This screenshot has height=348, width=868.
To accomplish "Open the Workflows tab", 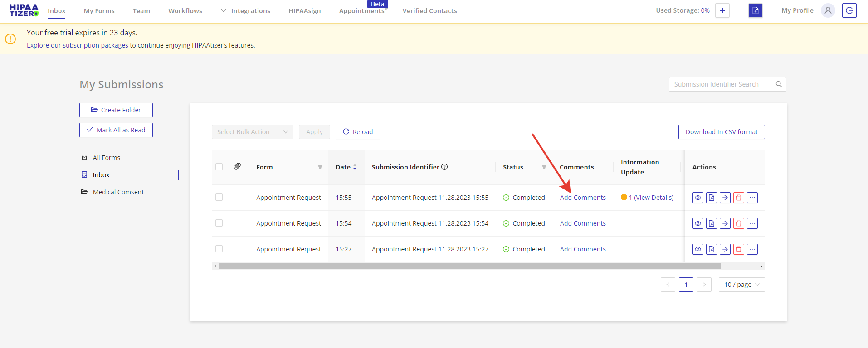I will point(185,11).
